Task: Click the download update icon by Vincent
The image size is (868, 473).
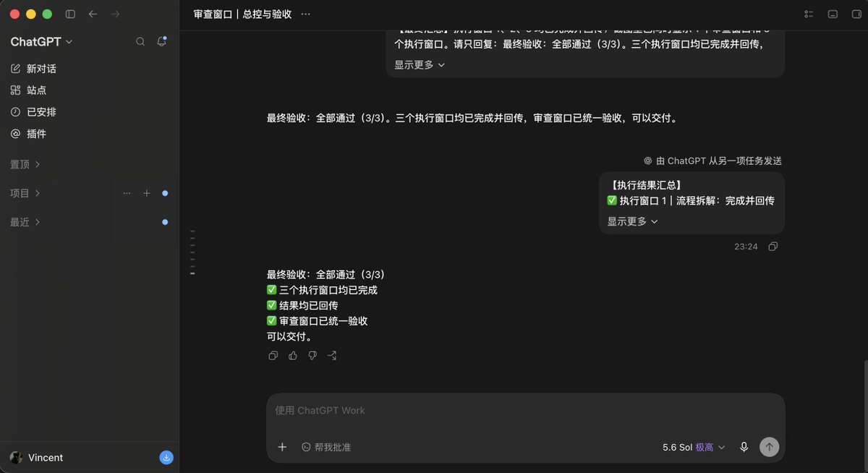Action: [166, 457]
